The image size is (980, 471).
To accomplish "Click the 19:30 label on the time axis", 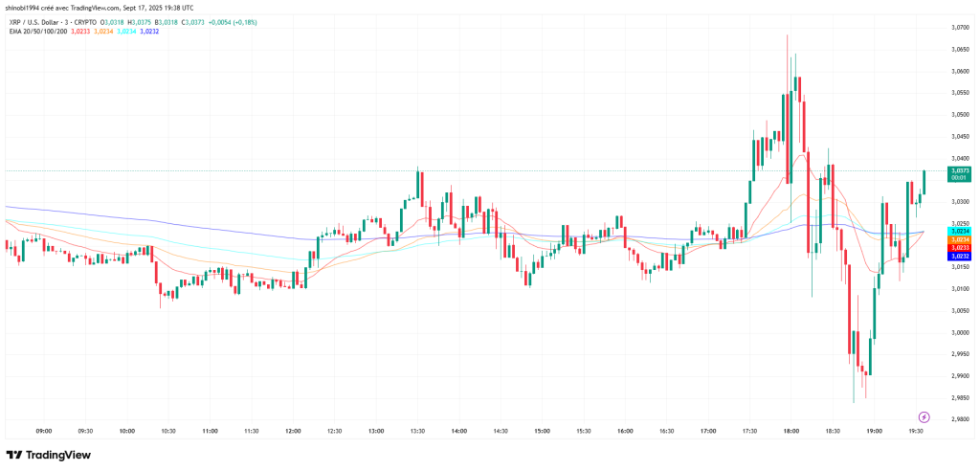I will [x=915, y=432].
